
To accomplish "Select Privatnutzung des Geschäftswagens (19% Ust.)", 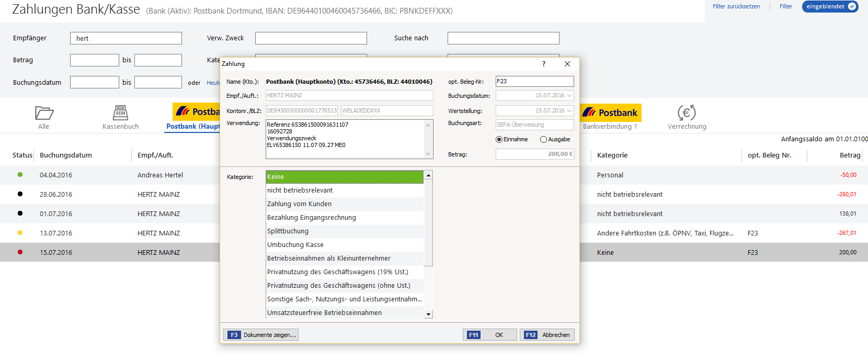I will click(345, 272).
